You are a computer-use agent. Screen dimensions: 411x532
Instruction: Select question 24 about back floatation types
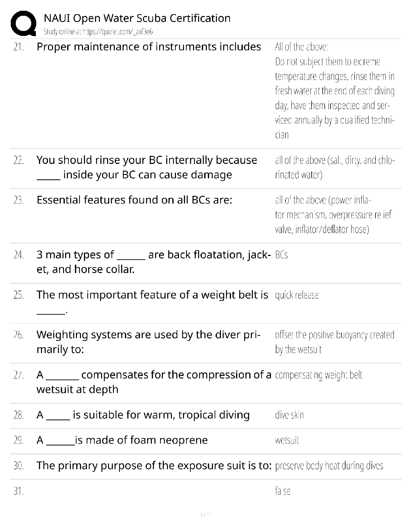pyautogui.click(x=154, y=262)
